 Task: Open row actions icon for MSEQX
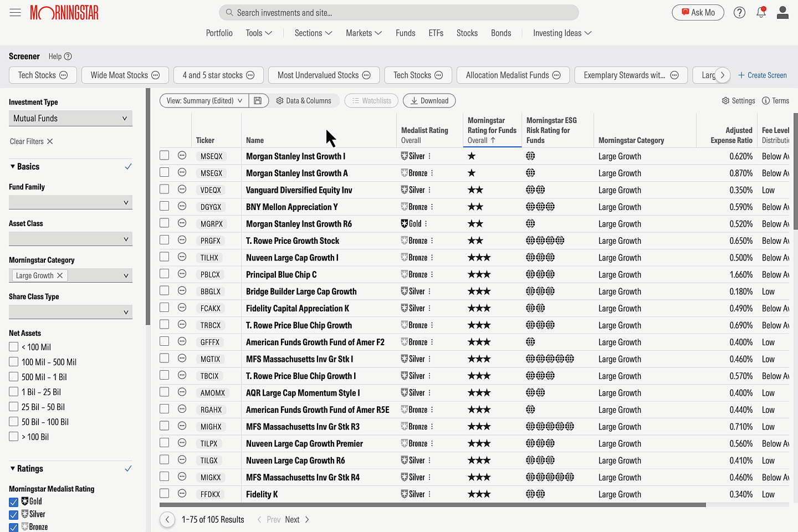[x=182, y=156]
